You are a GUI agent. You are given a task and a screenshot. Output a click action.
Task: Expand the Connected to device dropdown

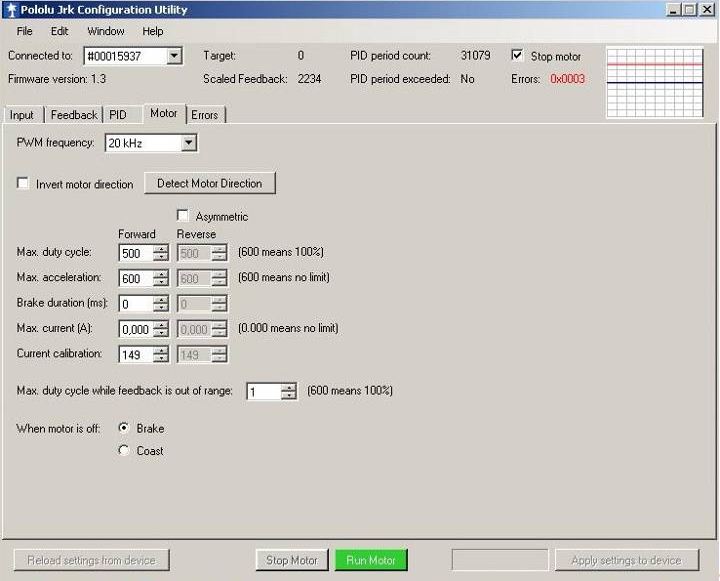click(174, 56)
